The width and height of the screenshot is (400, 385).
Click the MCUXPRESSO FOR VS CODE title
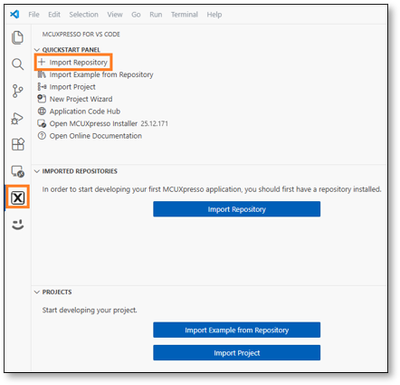click(x=81, y=34)
